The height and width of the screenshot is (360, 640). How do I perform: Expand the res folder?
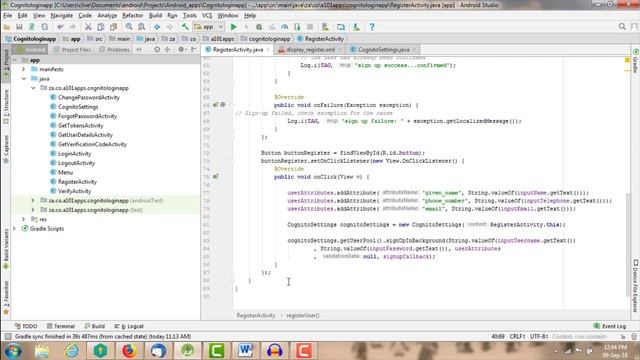pos(24,220)
